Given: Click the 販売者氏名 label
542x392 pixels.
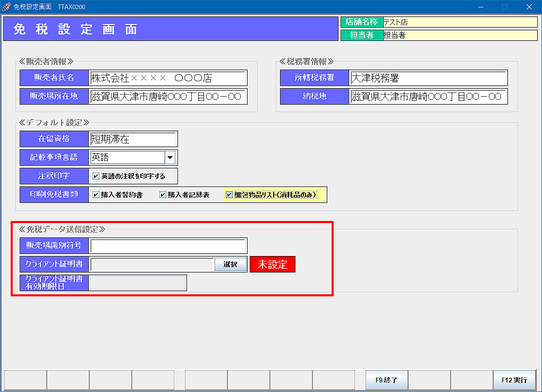Looking at the screenshot, I should 54,78.
